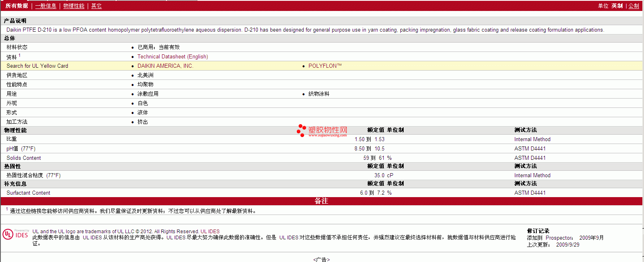Click the 热固性 section header
Viewport: 644px width, 262px height.
tap(12, 166)
